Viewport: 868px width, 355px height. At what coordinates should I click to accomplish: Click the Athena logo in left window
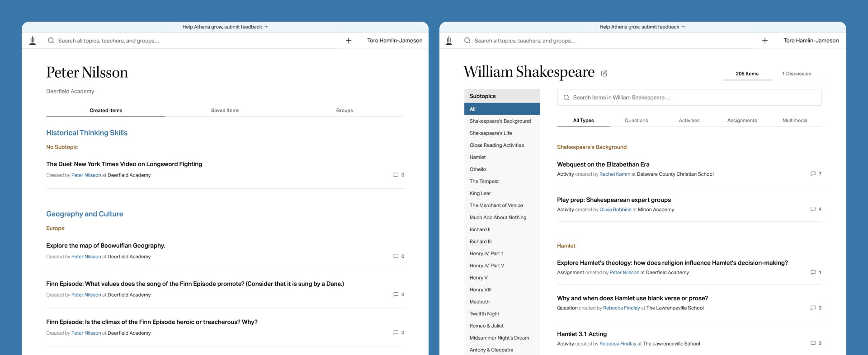33,41
